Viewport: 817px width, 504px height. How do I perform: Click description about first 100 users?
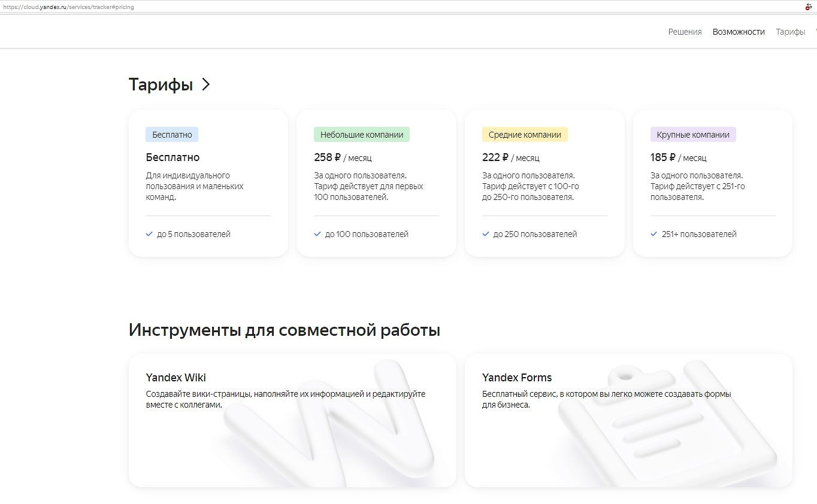click(x=368, y=186)
